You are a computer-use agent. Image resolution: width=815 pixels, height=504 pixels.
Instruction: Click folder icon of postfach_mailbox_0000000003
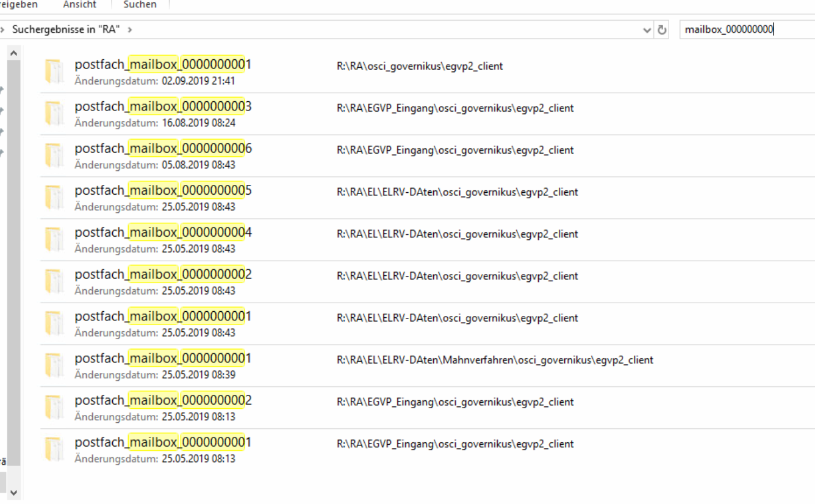coord(54,114)
